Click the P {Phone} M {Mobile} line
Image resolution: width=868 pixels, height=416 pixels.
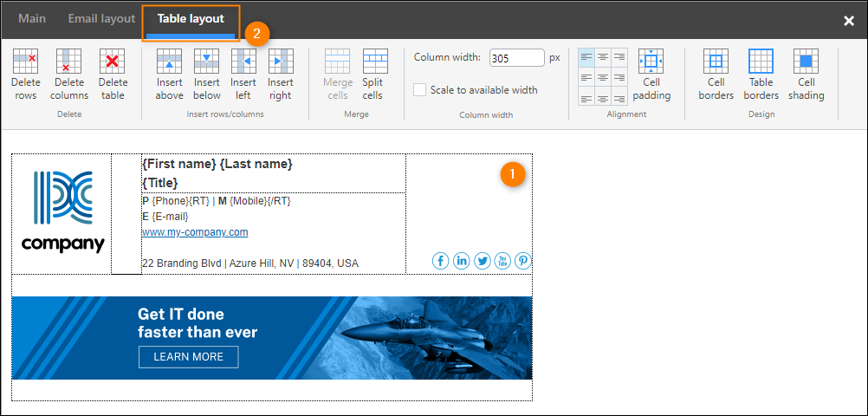pos(217,201)
